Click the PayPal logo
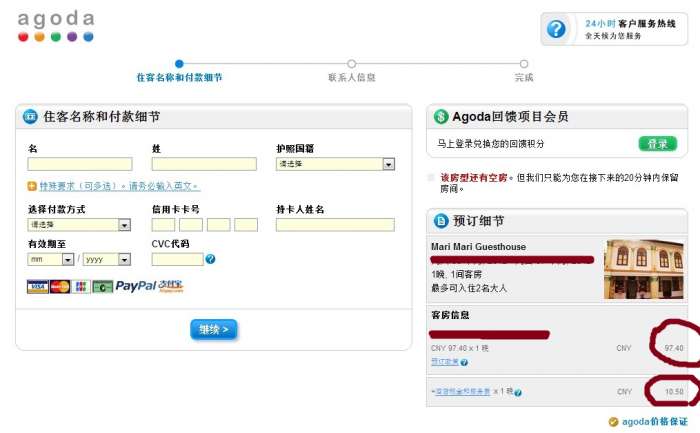Screen dimensions: 700x433 pos(136,286)
